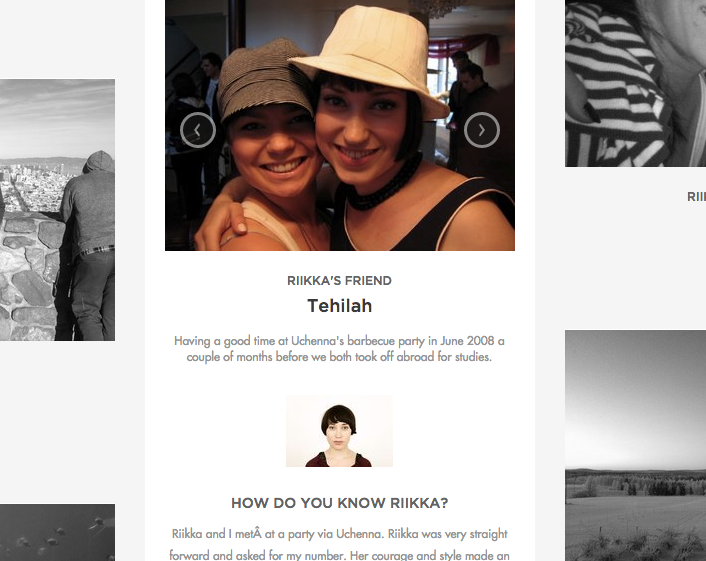The width and height of the screenshot is (706, 561).
Task: Open the snowy field landscape photo
Action: point(635,446)
